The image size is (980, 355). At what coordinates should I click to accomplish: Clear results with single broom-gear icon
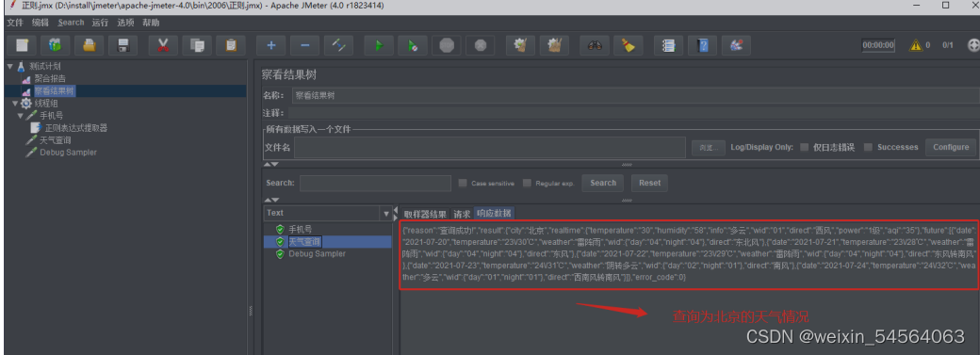coord(520,45)
